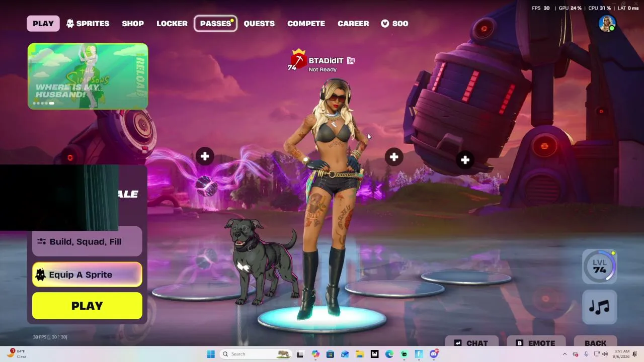The image size is (644, 362).
Task: Open the volume tray icon
Action: click(x=605, y=354)
